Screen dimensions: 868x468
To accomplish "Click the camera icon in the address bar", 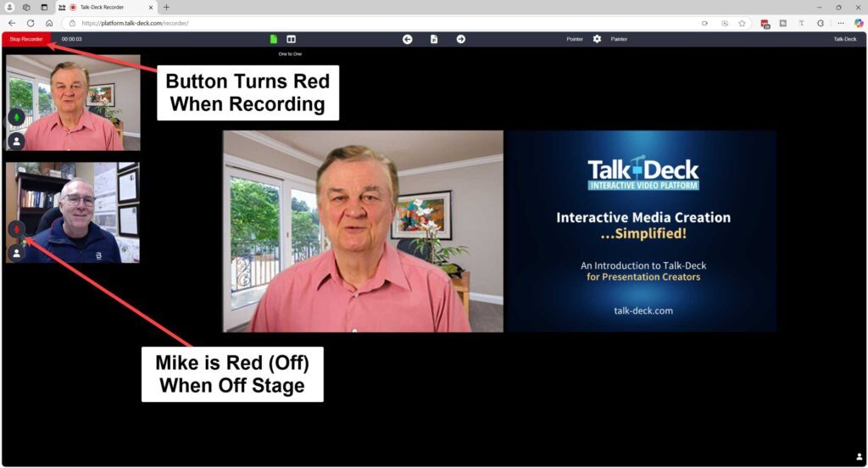I will pos(704,23).
